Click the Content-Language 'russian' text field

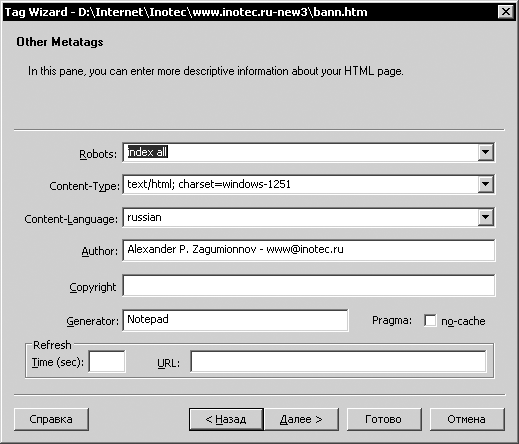[300, 217]
